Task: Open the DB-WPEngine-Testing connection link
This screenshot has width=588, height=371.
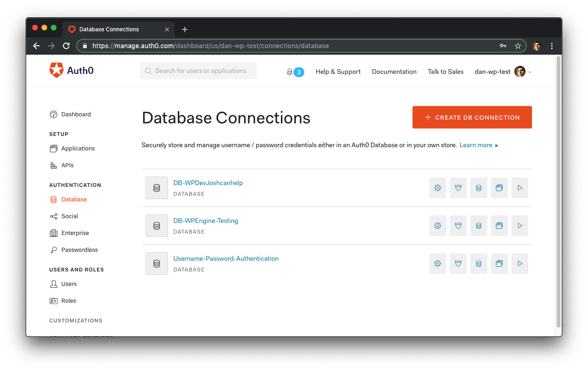Action: click(x=206, y=221)
